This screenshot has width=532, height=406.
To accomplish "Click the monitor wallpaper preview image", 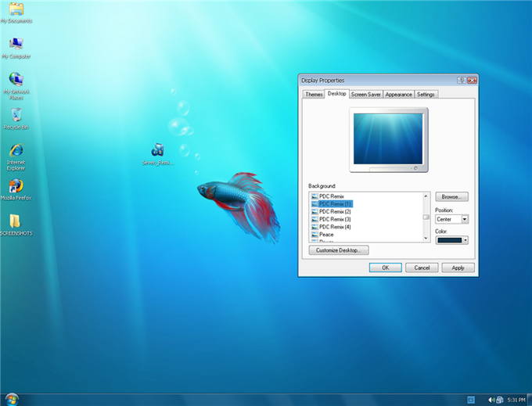I will coord(388,138).
